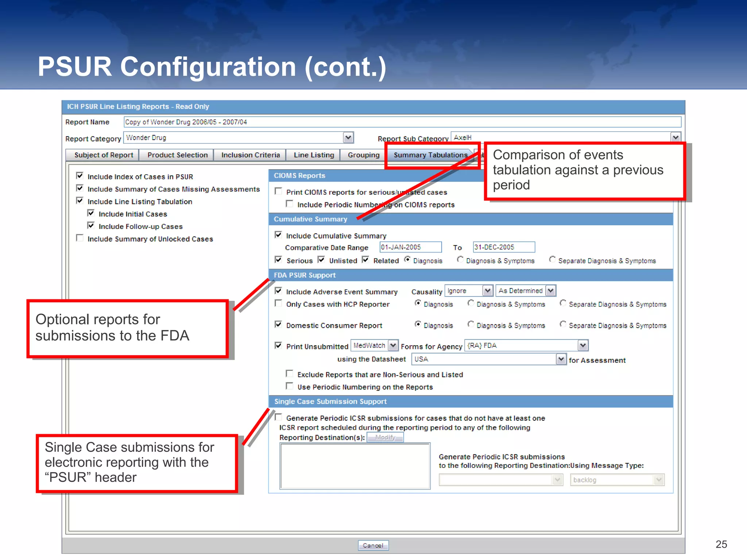Toggle Domestic Consumer Report checkbox

[278, 324]
